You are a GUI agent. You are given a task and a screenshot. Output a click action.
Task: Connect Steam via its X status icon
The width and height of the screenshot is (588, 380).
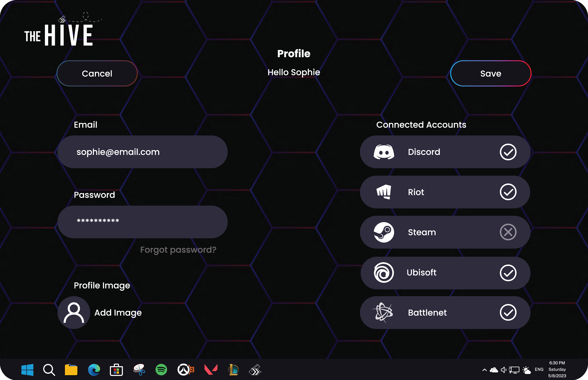508,232
